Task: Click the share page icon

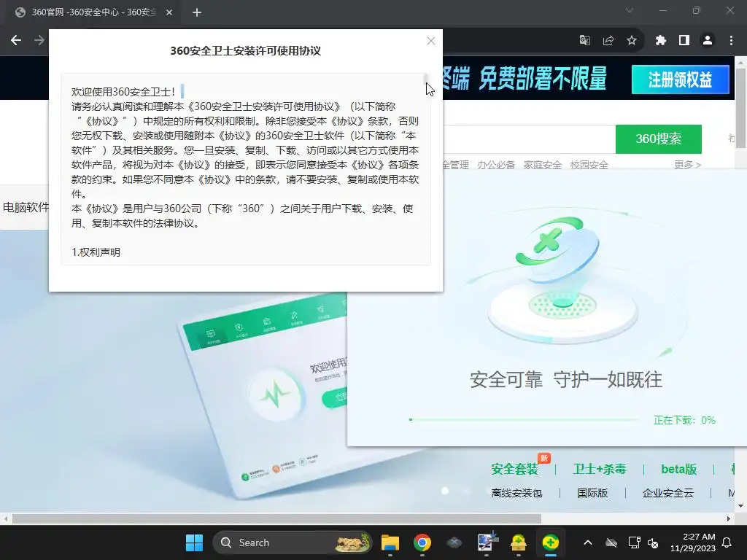Action: [608, 41]
